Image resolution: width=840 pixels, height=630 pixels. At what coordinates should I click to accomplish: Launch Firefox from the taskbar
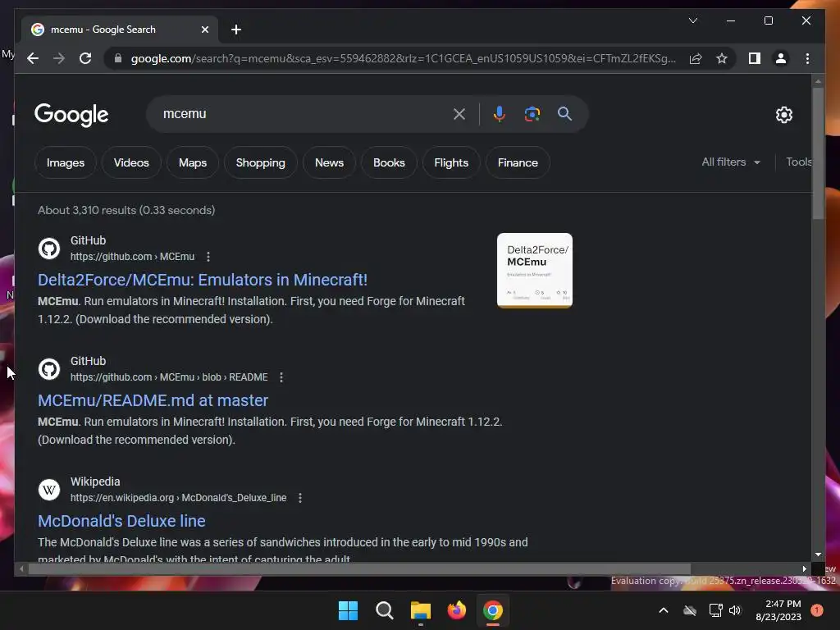pos(456,610)
